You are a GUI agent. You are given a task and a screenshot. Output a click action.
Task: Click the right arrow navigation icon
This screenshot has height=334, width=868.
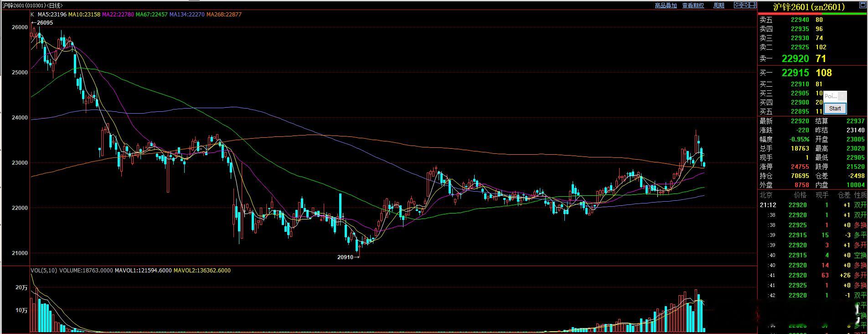(x=745, y=5)
